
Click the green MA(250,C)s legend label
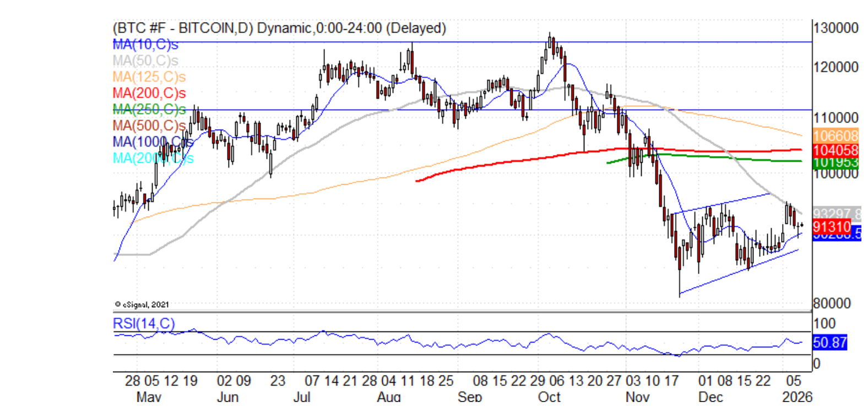(x=149, y=109)
